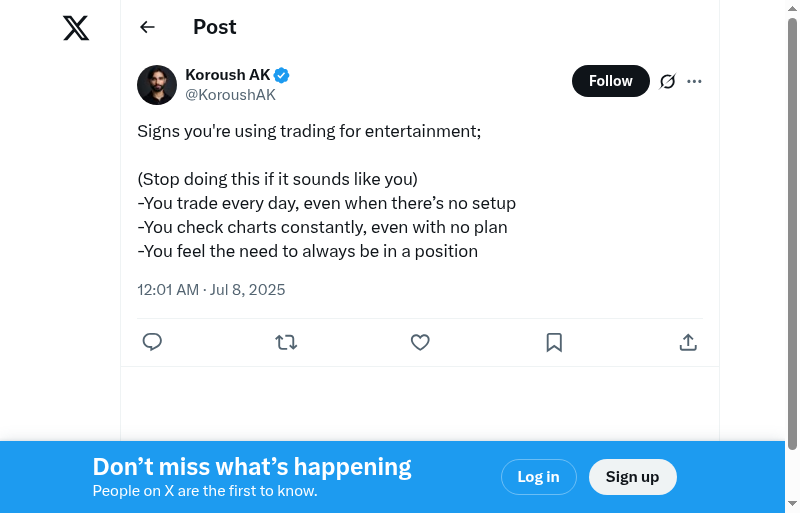The image size is (800, 513).
Task: Click the scrollbar down arrow
Action: [x=792, y=504]
